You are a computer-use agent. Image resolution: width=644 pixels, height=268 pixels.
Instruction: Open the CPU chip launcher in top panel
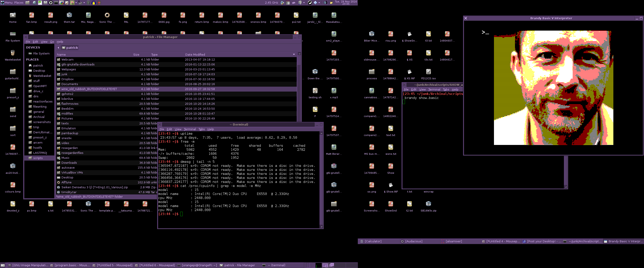[x=88, y=3]
